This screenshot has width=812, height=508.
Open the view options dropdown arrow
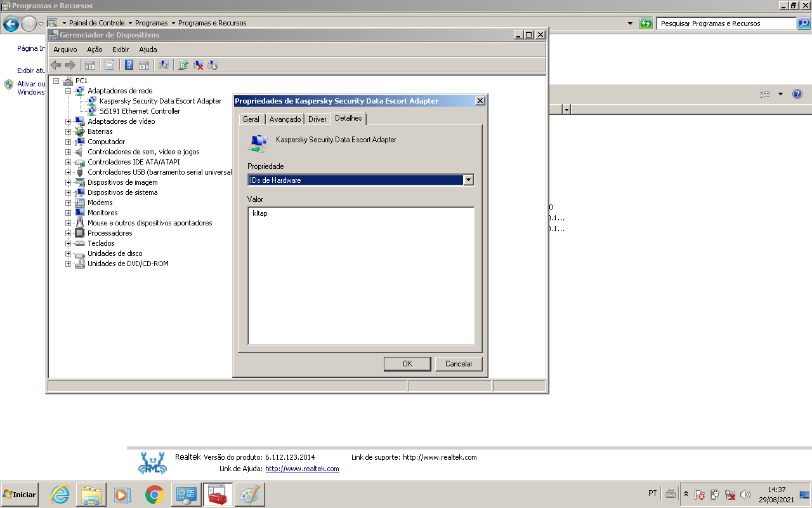(780, 94)
